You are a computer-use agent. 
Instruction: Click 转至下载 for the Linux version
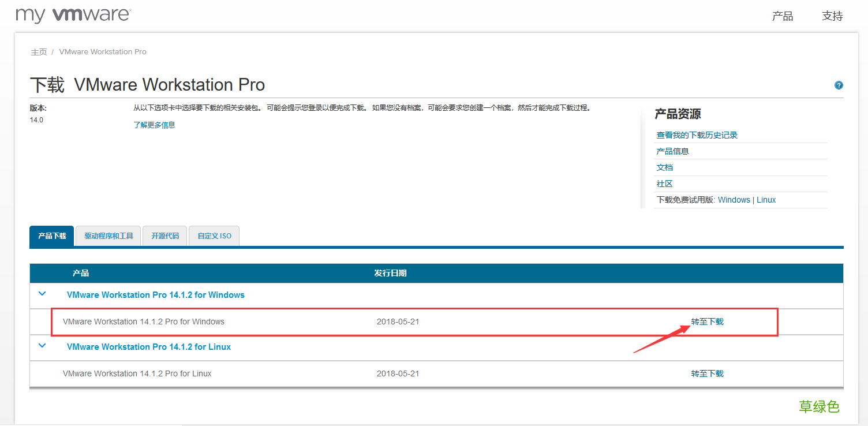tap(707, 373)
